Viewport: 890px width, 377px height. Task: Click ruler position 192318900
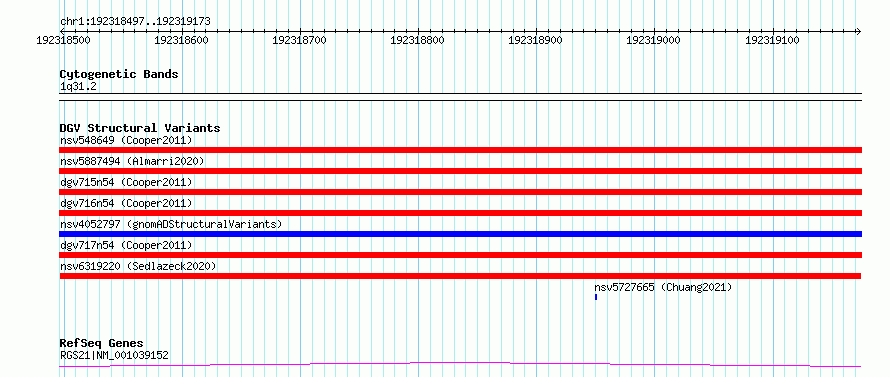536,40
